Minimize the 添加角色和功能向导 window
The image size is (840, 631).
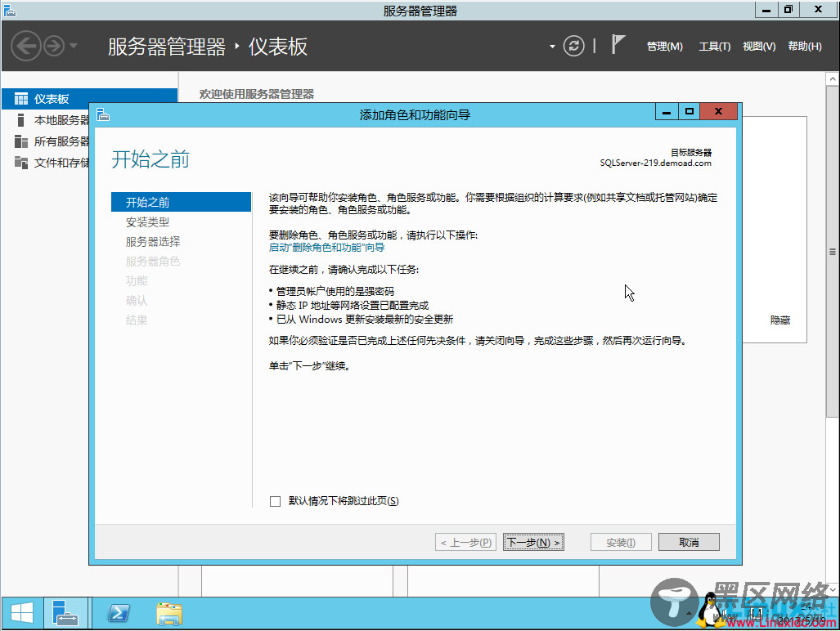click(x=667, y=111)
